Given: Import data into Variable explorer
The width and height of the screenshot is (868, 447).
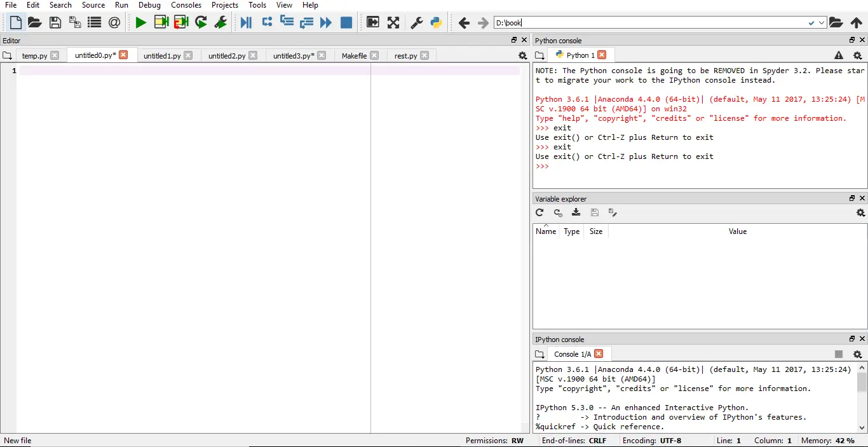Looking at the screenshot, I should click(576, 212).
